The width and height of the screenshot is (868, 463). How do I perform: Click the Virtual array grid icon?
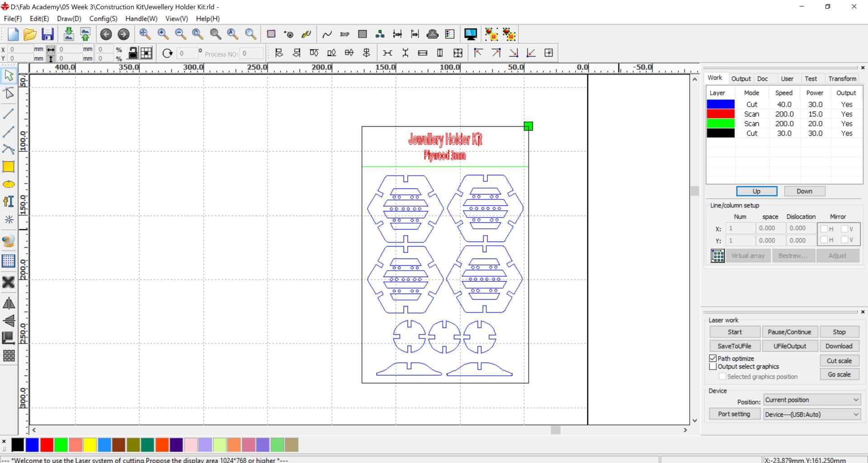[717, 256]
